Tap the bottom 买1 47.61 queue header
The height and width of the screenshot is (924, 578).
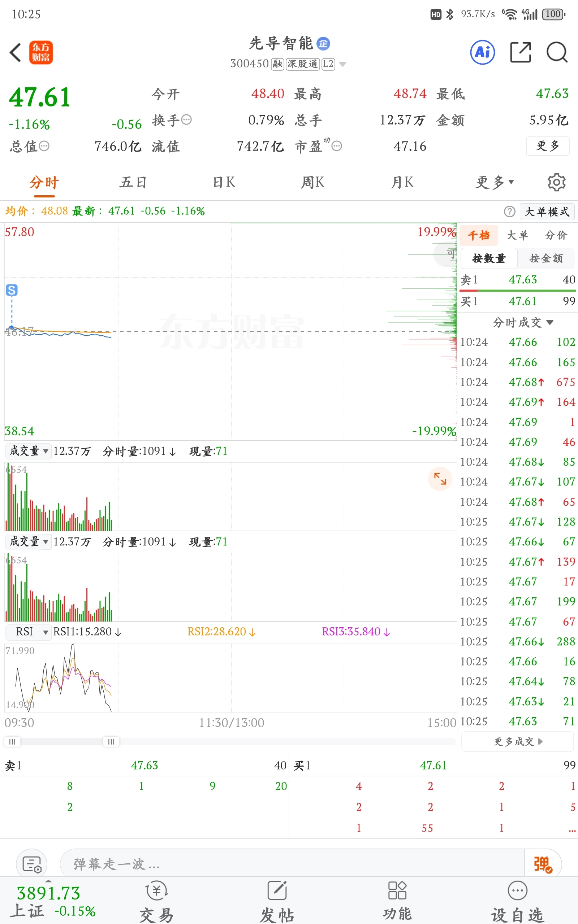[x=434, y=765]
